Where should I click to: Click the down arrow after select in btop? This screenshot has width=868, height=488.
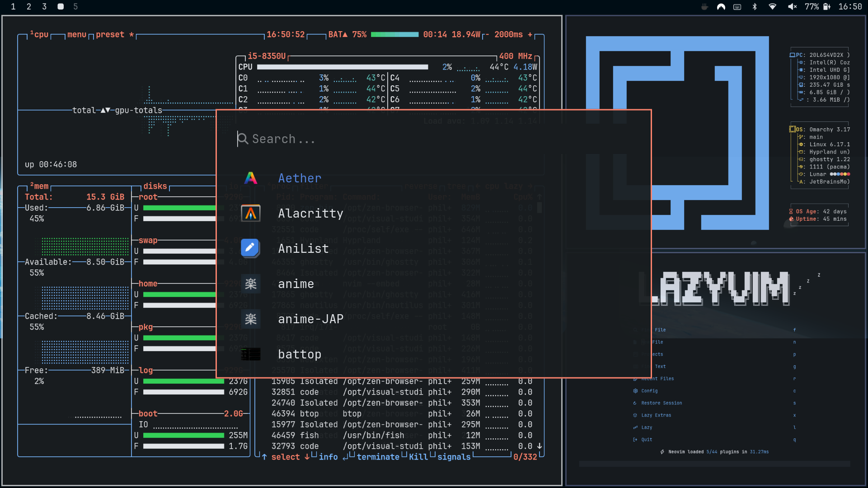click(x=307, y=457)
